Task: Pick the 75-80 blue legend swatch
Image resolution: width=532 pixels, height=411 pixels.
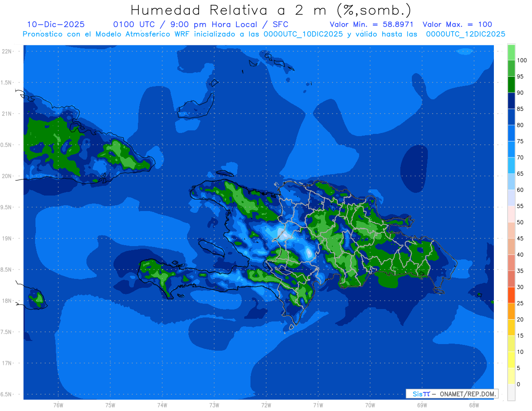Action: point(511,133)
